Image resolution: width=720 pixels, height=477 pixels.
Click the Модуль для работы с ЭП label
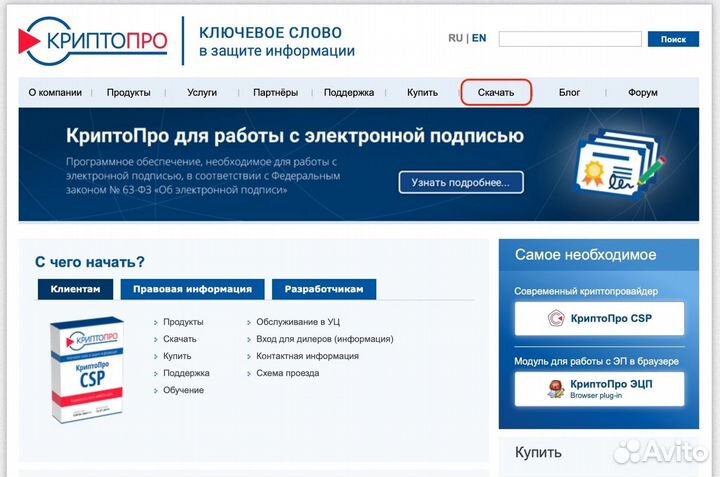596,361
